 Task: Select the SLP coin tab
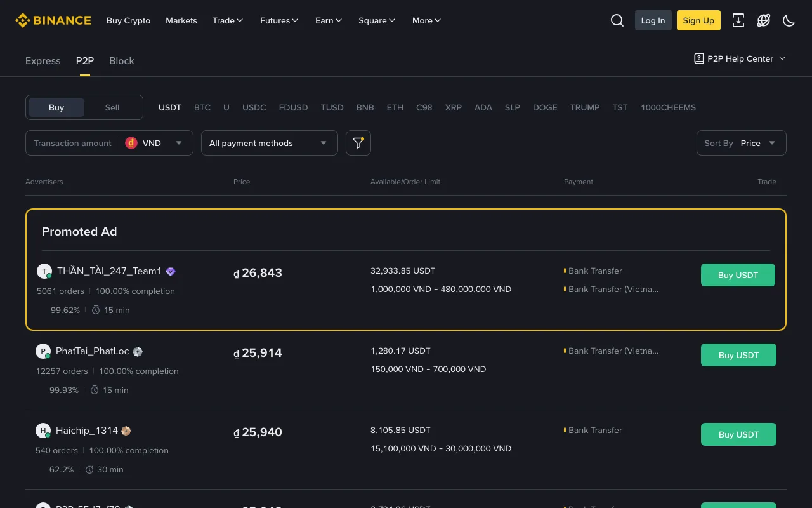click(x=513, y=107)
